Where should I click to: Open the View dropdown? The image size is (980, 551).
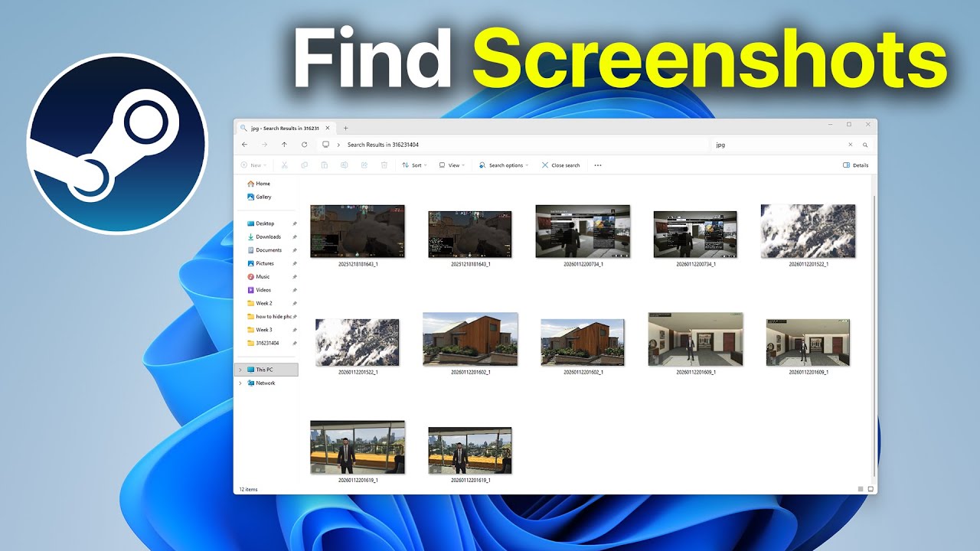[452, 165]
